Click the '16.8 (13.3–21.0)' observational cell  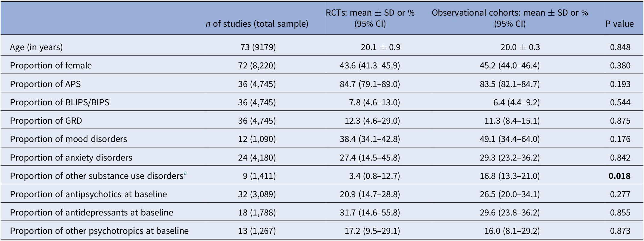point(510,176)
